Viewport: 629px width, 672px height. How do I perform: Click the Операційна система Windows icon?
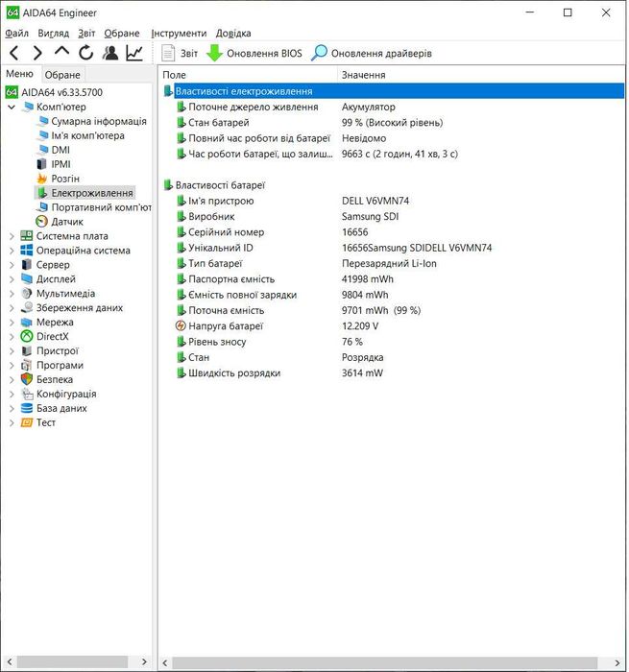point(27,251)
